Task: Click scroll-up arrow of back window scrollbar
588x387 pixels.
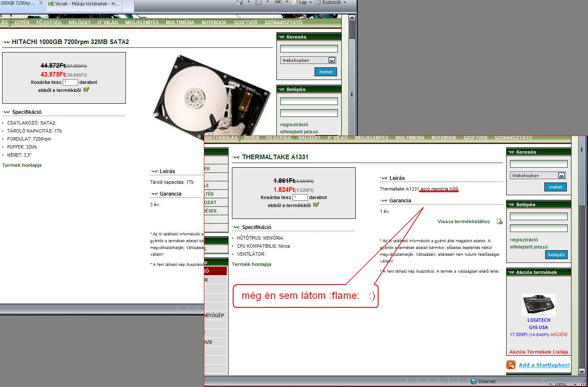Action: point(351,19)
